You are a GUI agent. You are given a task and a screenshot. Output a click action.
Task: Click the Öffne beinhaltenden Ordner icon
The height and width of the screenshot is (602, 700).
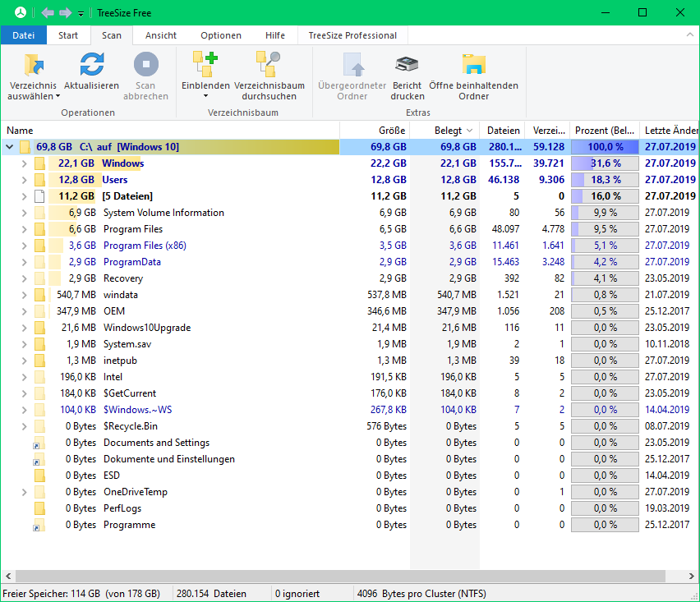pos(474,64)
